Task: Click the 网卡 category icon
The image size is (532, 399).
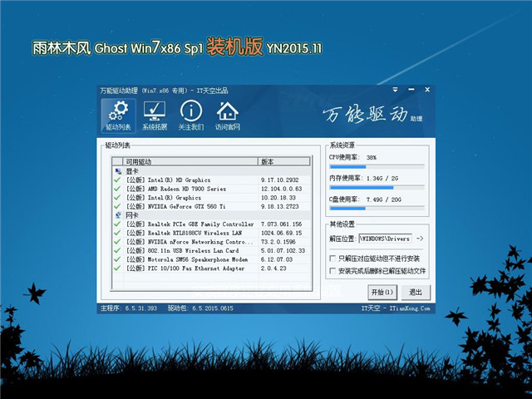Action: [118, 215]
